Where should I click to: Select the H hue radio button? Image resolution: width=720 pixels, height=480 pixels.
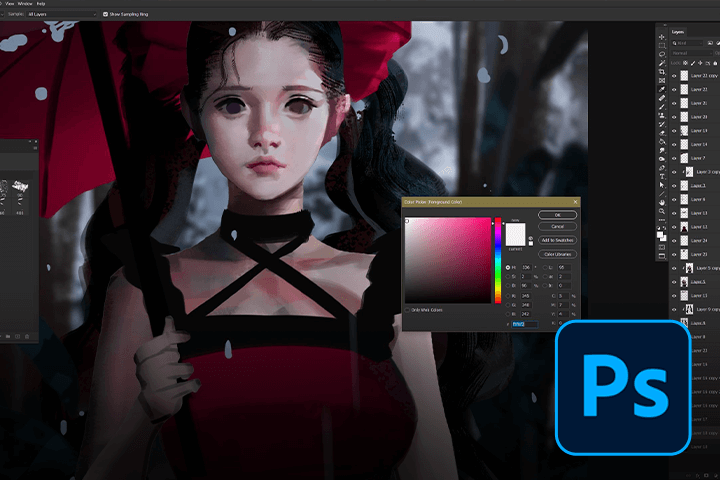tap(508, 267)
